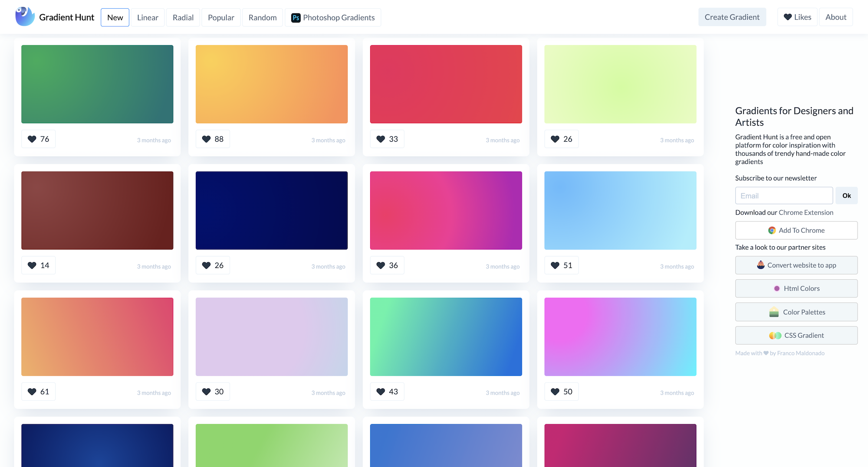This screenshot has width=868, height=467.
Task: Click the CSS Gradient circles icon
Action: [x=775, y=336]
